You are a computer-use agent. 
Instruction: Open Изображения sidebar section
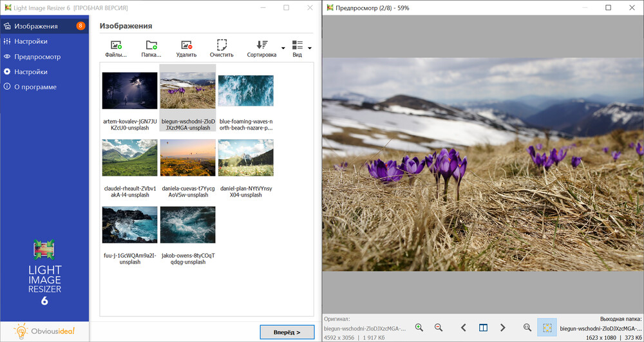click(x=44, y=26)
